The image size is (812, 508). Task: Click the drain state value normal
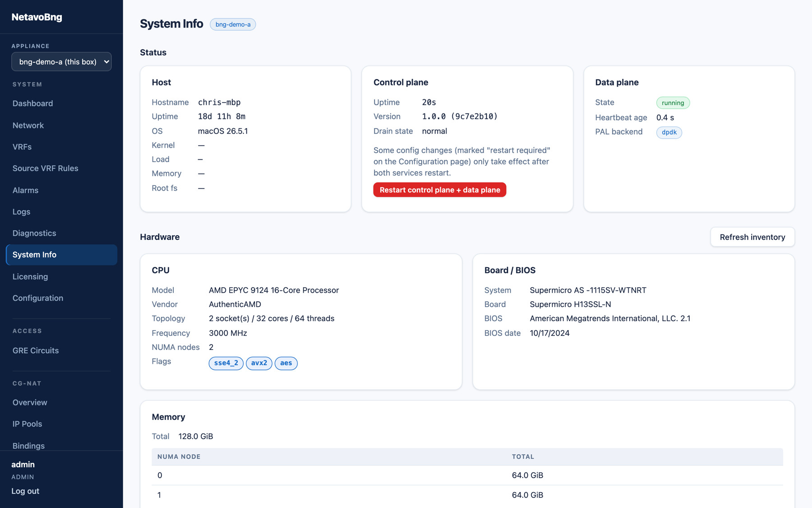point(434,131)
